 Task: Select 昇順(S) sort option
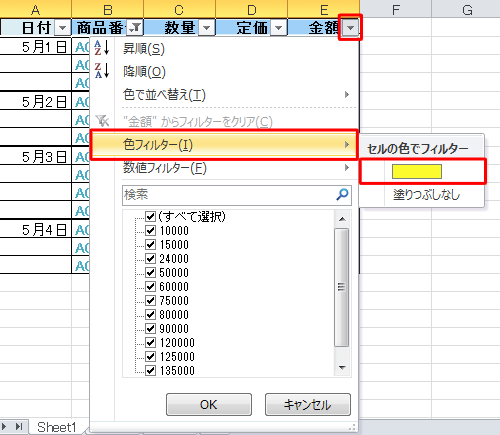point(224,48)
